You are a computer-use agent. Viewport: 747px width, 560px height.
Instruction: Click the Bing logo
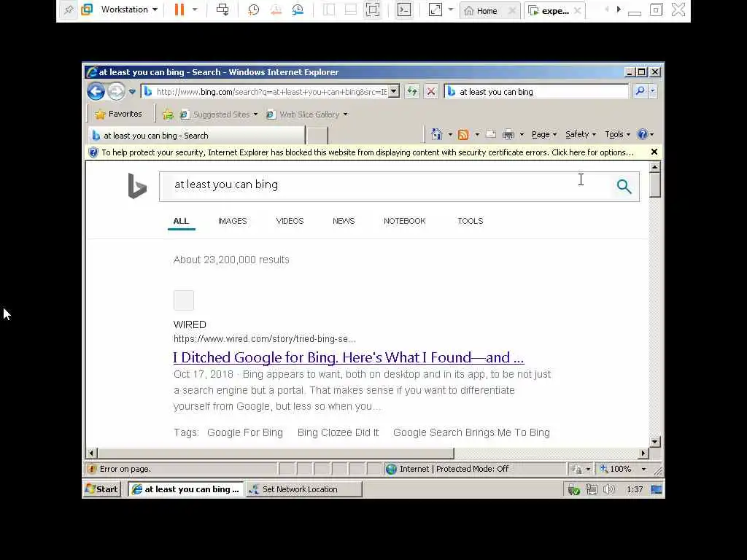click(x=137, y=186)
